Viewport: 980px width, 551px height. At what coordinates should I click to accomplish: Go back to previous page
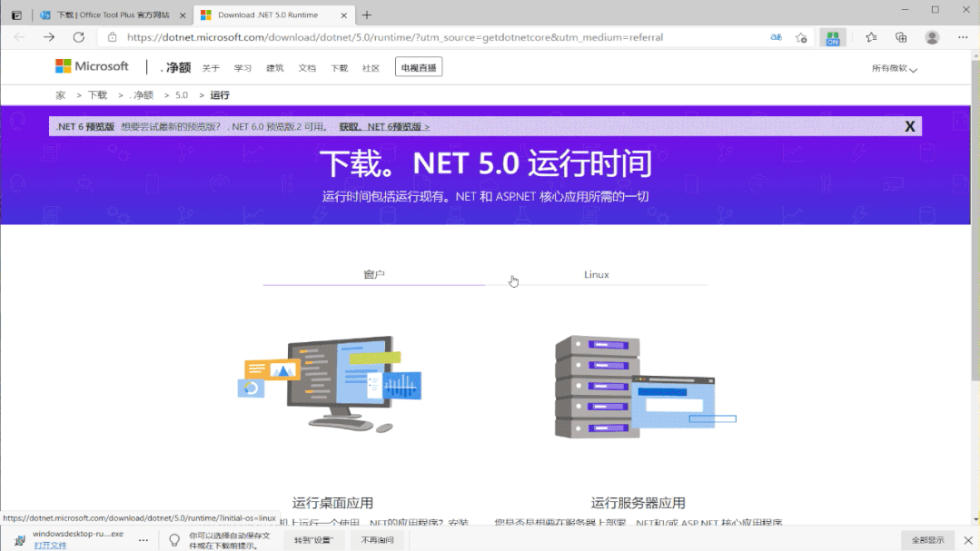[x=19, y=37]
